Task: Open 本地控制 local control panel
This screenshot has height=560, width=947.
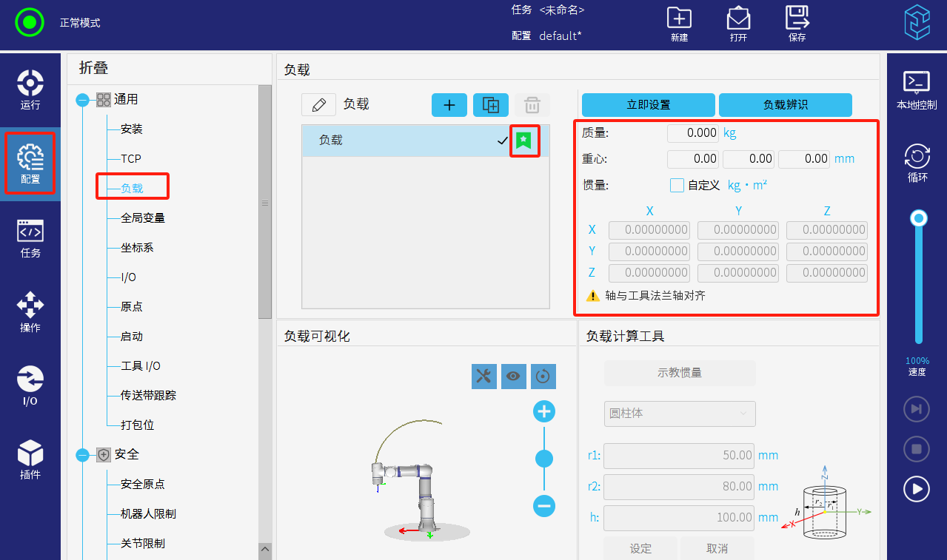Action: 917,90
